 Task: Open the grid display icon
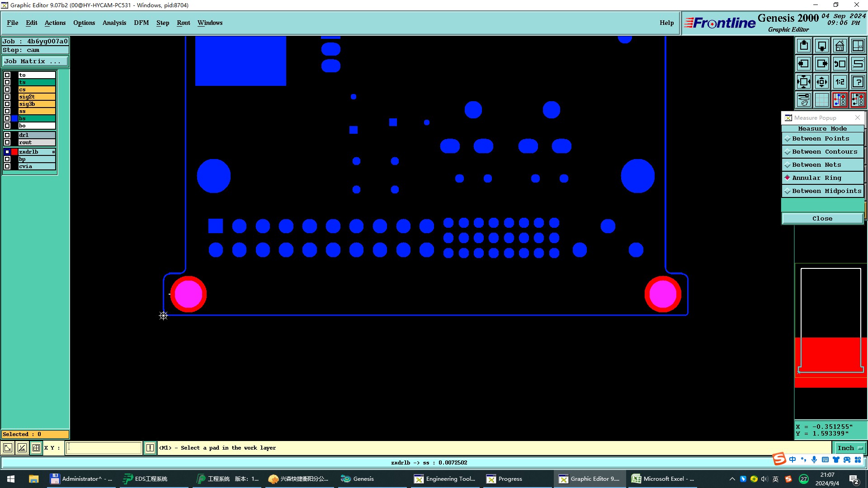822,100
